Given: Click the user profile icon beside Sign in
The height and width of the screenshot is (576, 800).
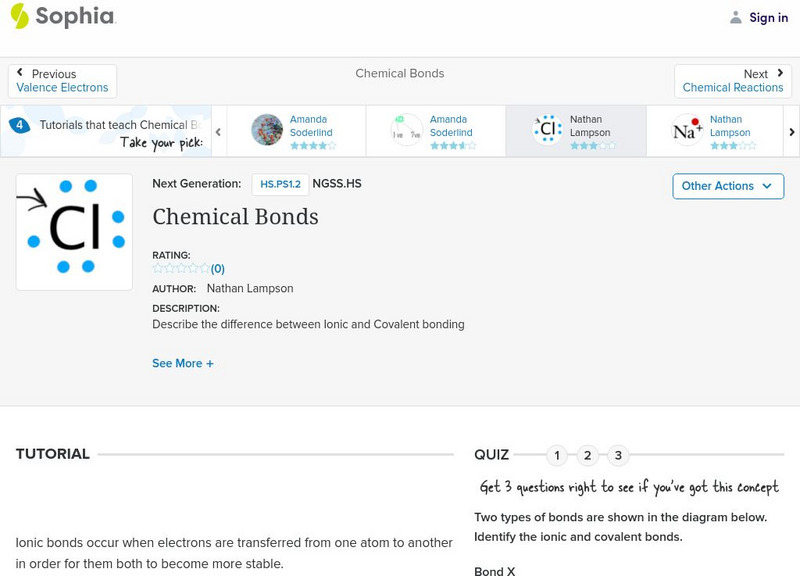Looking at the screenshot, I should pos(736,17).
